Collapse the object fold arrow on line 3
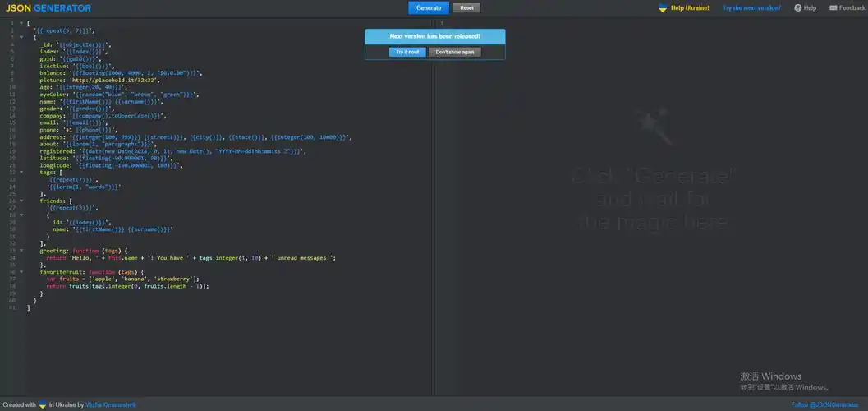Viewport: 868px width, 411px height. (22, 37)
